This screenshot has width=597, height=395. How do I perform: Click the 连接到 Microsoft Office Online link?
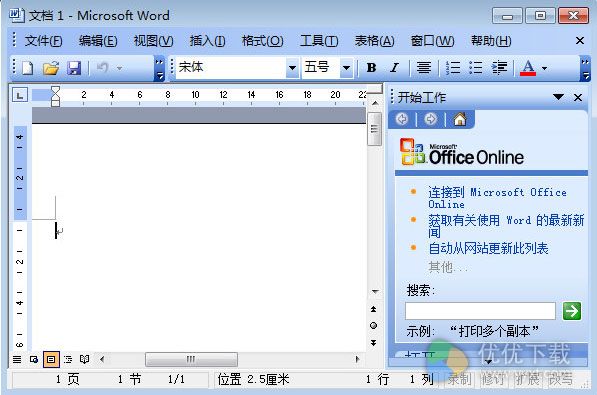(x=497, y=198)
